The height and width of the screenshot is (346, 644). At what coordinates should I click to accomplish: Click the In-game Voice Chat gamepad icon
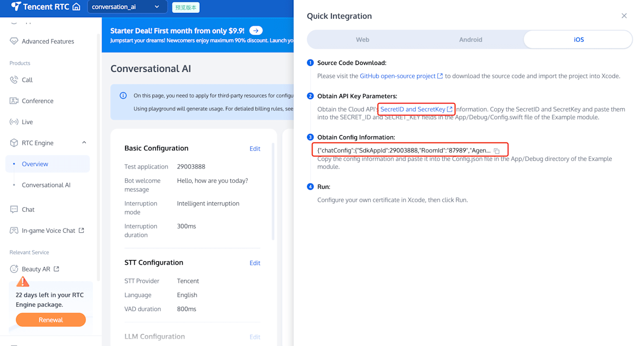pos(14,231)
